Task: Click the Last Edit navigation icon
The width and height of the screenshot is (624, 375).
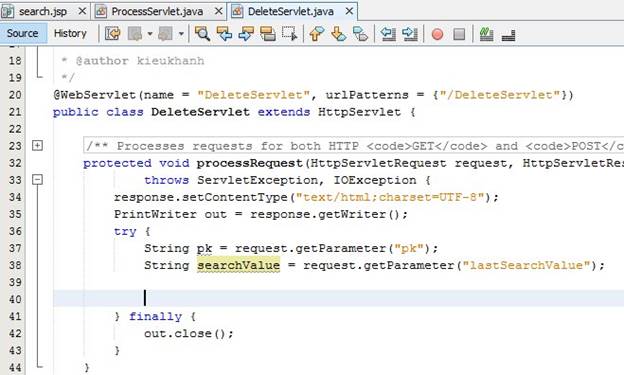Action: [x=113, y=34]
